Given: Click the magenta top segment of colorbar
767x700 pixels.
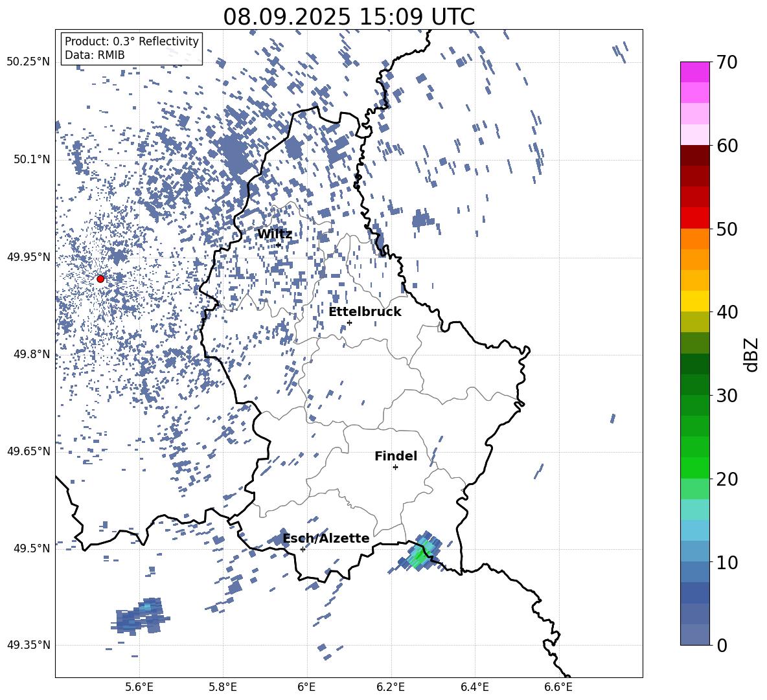Looking at the screenshot, I should (695, 72).
